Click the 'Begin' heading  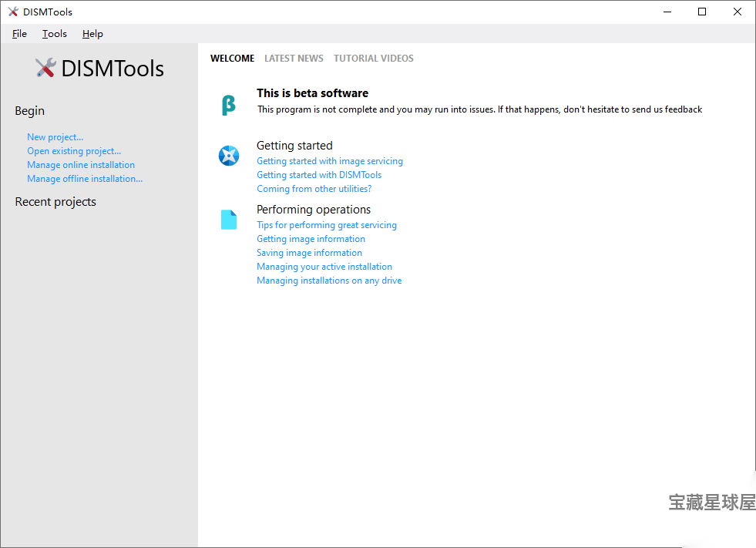(29, 111)
